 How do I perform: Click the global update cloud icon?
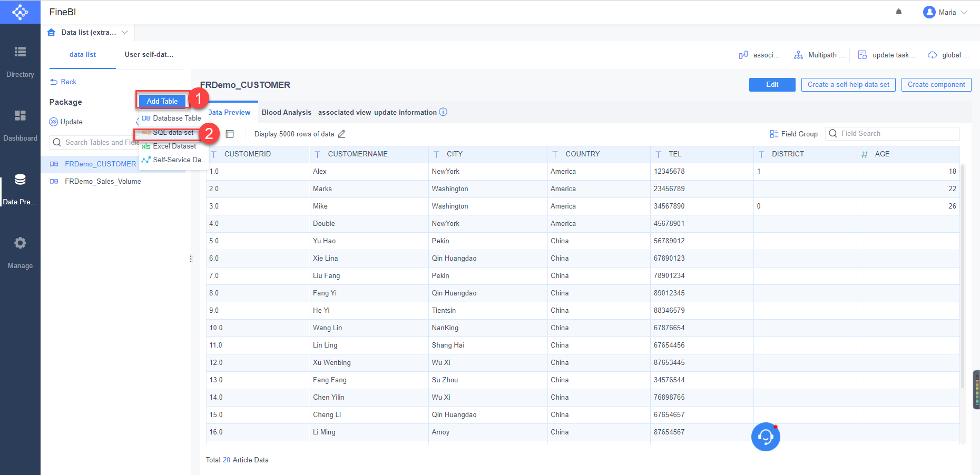[x=932, y=55]
